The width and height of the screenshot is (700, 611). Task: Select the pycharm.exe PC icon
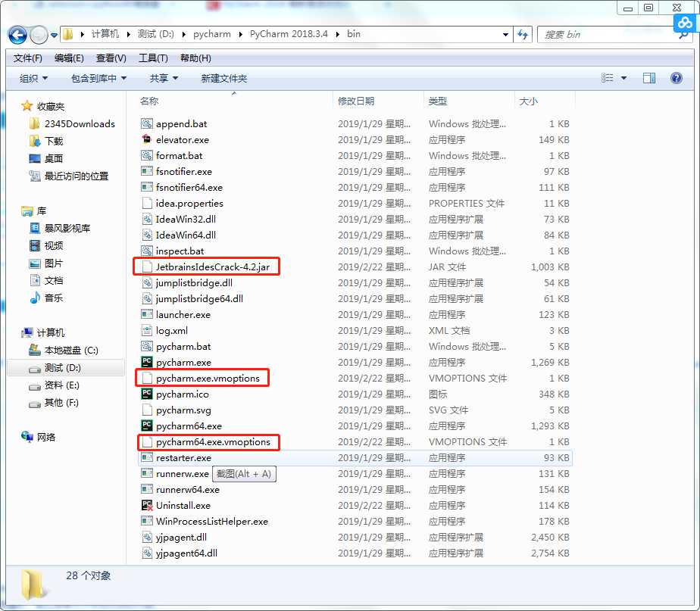pos(146,362)
